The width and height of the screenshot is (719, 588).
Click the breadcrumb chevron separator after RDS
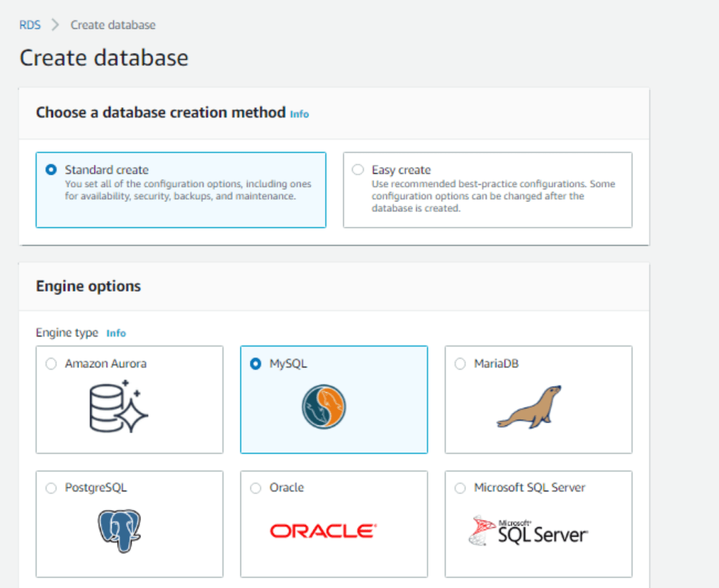[x=55, y=25]
